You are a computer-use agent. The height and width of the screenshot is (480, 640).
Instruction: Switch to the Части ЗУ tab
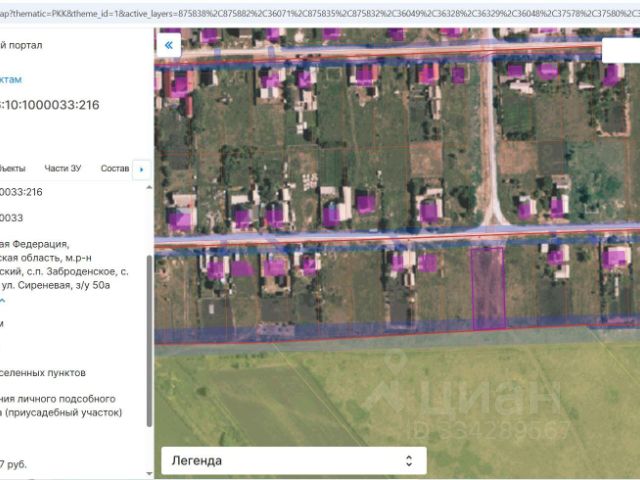tap(63, 168)
